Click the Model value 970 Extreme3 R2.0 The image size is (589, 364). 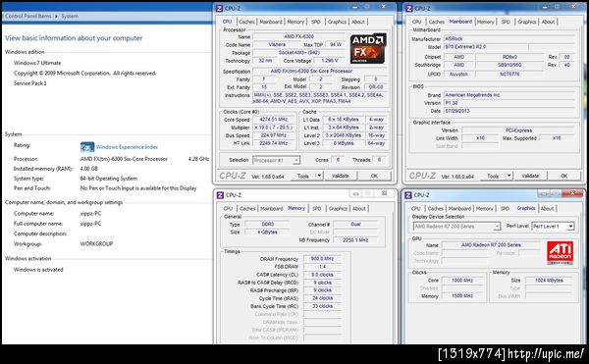pyautogui.click(x=486, y=47)
